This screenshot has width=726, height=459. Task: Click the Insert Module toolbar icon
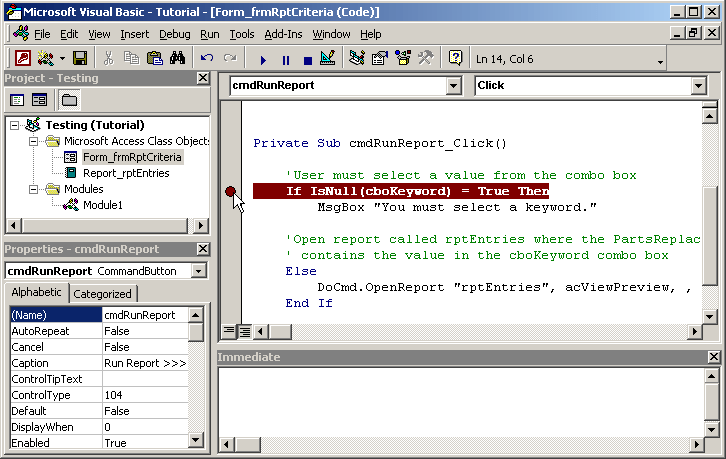pyautogui.click(x=46, y=58)
